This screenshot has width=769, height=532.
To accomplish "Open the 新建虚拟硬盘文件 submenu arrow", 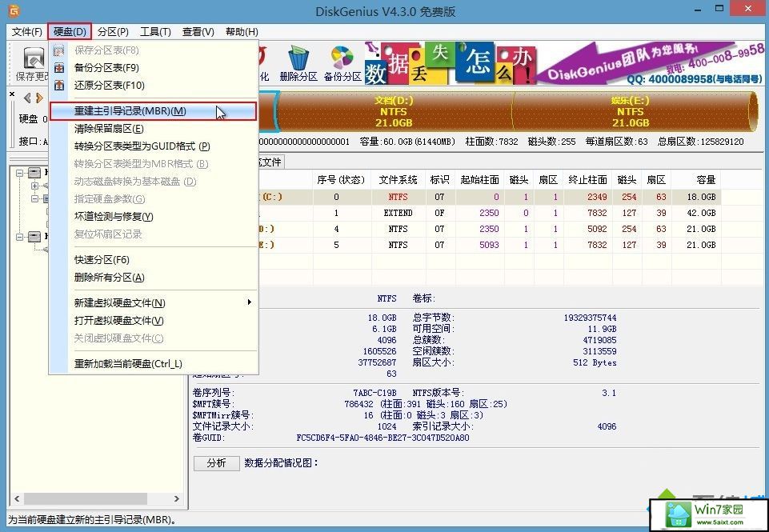I will 250,302.
